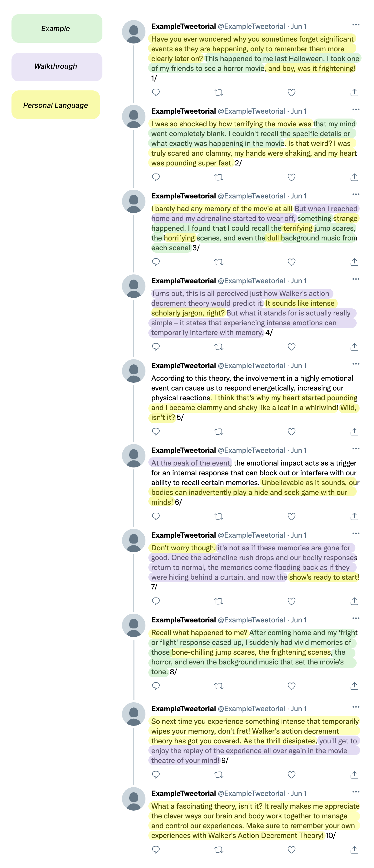Toggle the Personal Language highlight legend
The width and height of the screenshot is (374, 868).
tap(55, 105)
